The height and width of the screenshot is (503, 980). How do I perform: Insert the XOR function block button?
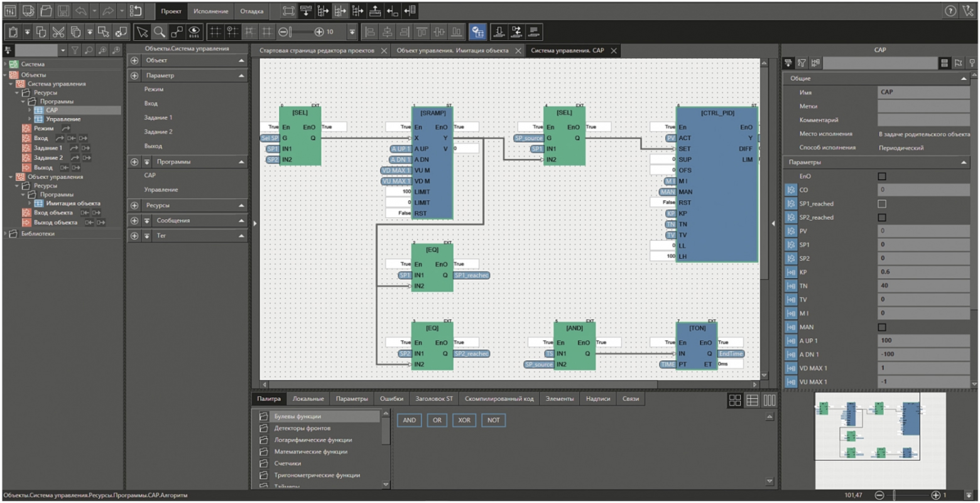tap(464, 420)
